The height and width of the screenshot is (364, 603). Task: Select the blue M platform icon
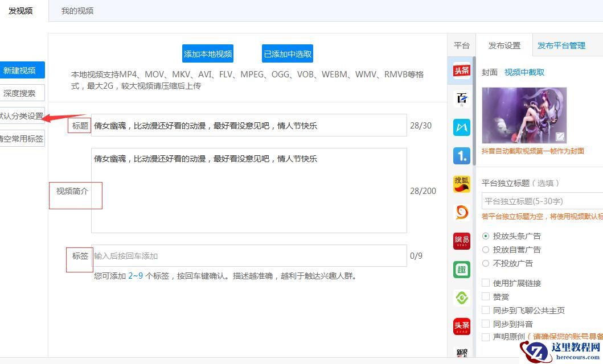(x=462, y=127)
